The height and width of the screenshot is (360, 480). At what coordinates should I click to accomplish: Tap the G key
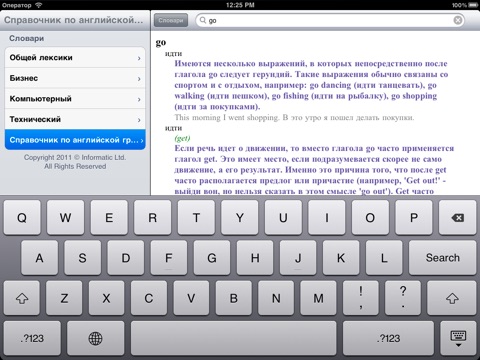point(212,258)
